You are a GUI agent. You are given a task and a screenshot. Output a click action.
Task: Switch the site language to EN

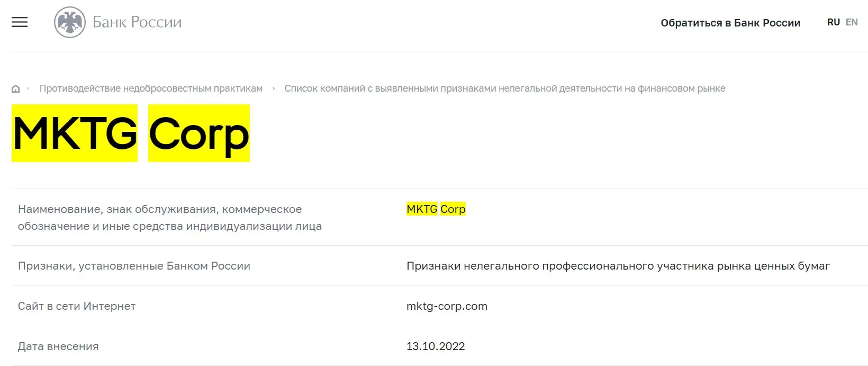pos(852,22)
